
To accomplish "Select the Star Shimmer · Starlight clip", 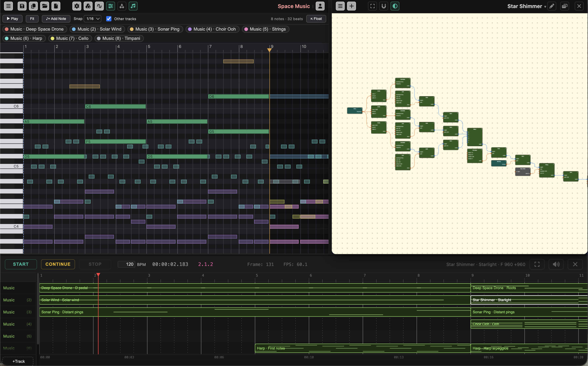I will point(529,300).
